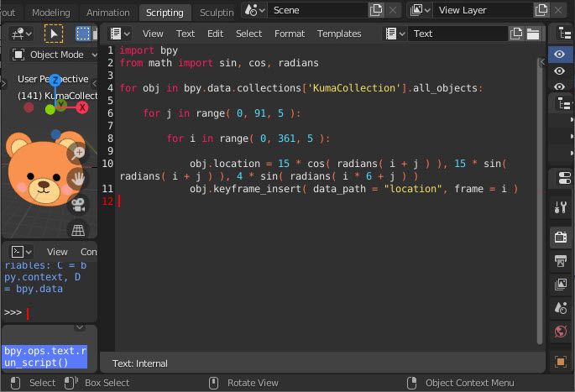Open the Templates menu in the text editor

click(x=339, y=34)
